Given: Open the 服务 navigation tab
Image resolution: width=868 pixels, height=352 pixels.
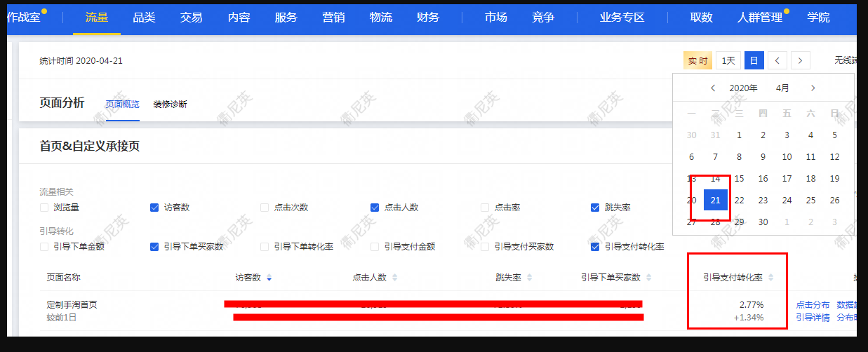Looking at the screenshot, I should (x=286, y=18).
